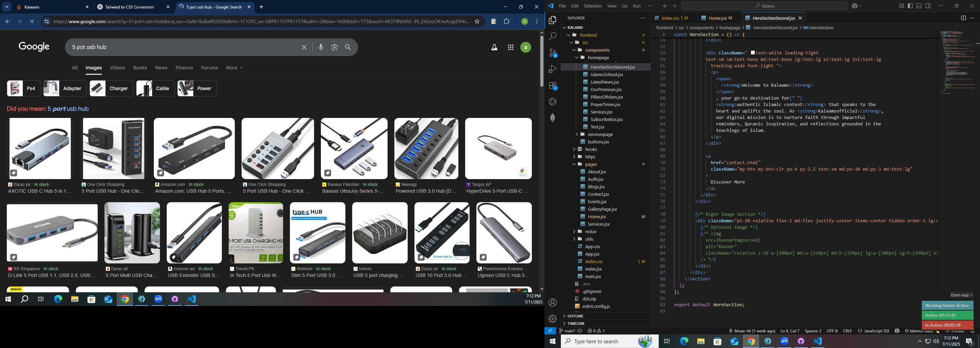Toggle VS Code secondary side bar

click(x=928, y=6)
